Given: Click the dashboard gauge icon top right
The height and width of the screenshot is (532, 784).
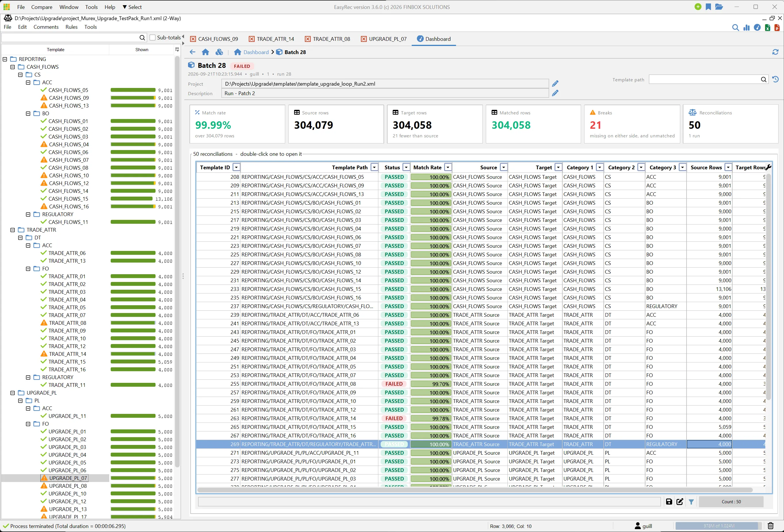Looking at the screenshot, I should coord(757,28).
